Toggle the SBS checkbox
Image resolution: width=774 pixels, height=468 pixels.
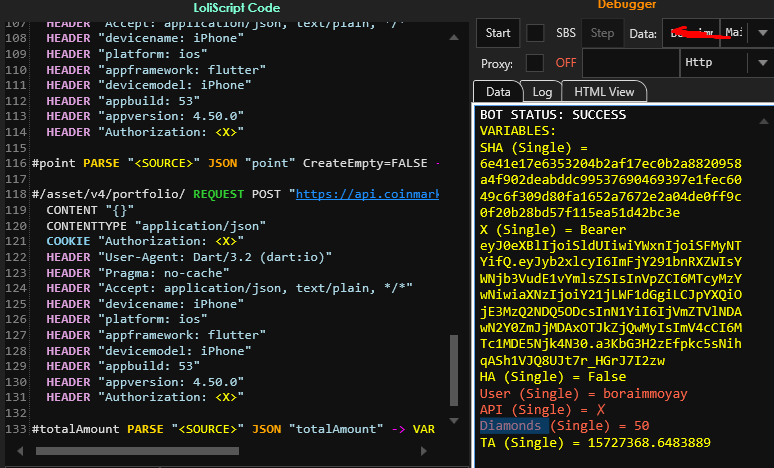pos(535,33)
